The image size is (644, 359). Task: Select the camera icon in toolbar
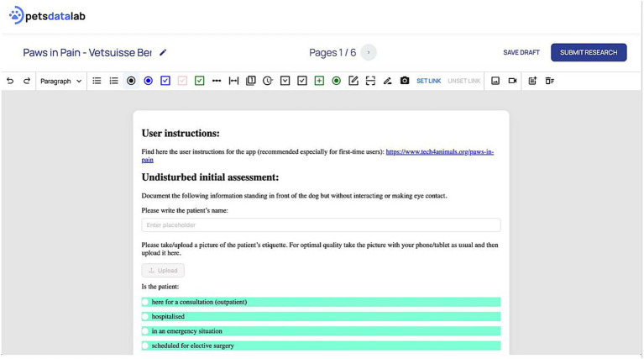click(405, 81)
